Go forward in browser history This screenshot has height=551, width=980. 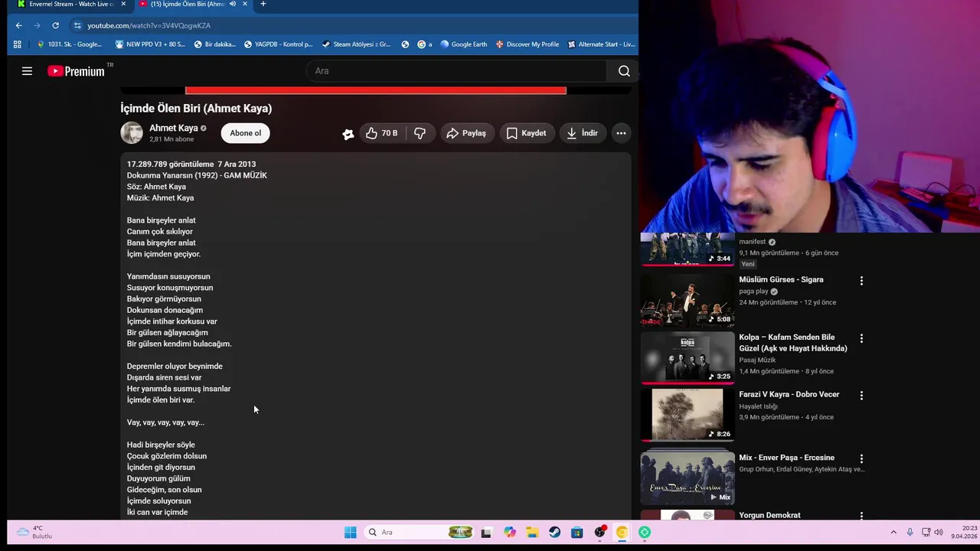click(x=37, y=25)
